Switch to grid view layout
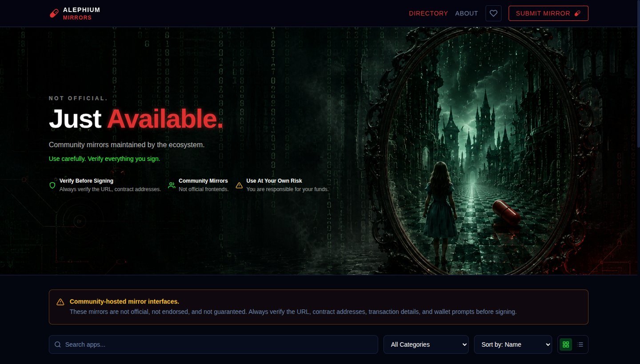640x364 pixels. click(566, 344)
